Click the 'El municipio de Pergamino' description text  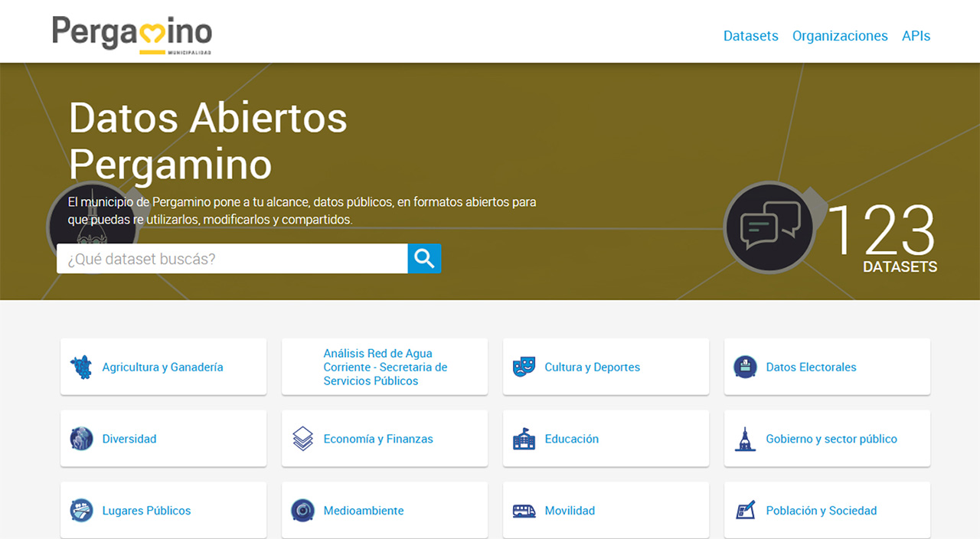(302, 211)
